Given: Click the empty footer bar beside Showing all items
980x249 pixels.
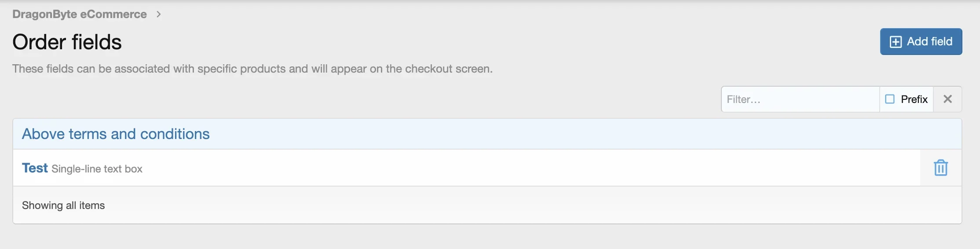Looking at the screenshot, I should (528, 205).
